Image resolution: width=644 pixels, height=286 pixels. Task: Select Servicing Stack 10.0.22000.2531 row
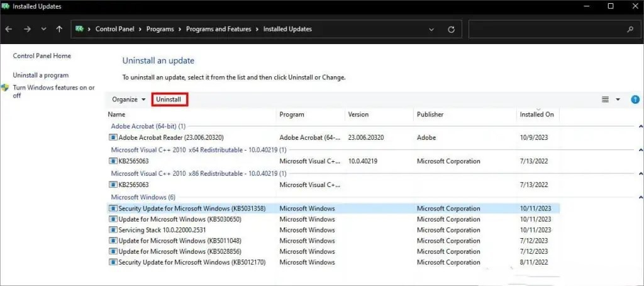pos(333,230)
